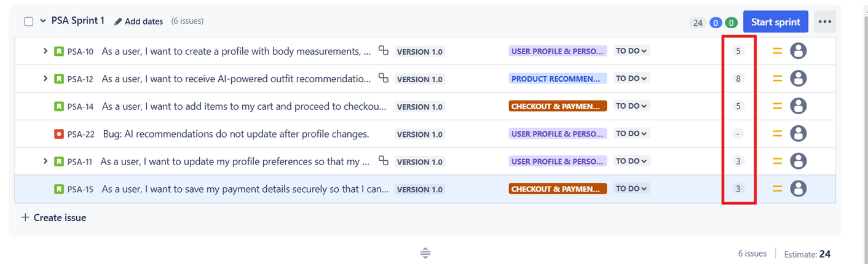This screenshot has width=868, height=264.
Task: Click the medium priority icon on PSA-11
Action: coord(778,161)
